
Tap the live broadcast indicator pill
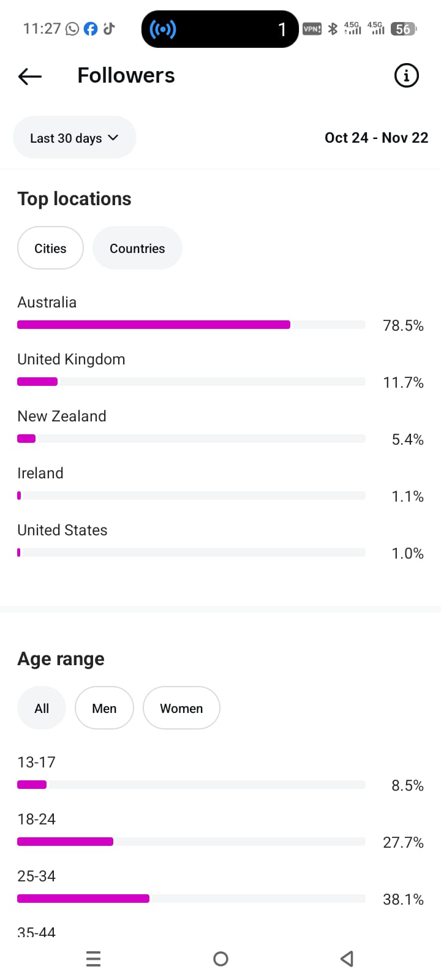[220, 29]
